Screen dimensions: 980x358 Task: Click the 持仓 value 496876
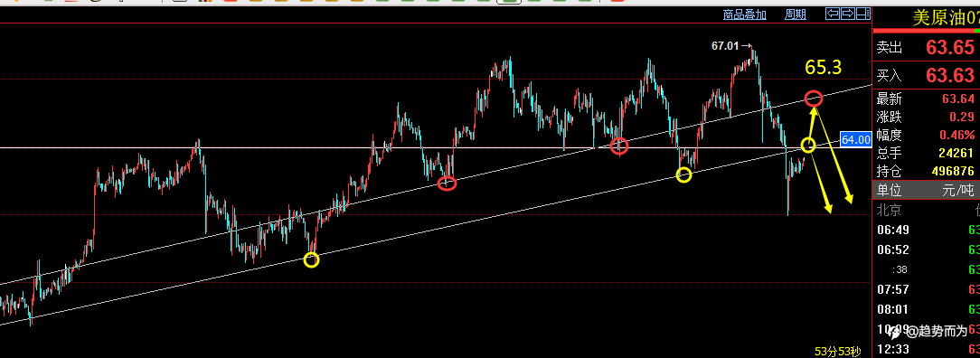[x=953, y=171]
